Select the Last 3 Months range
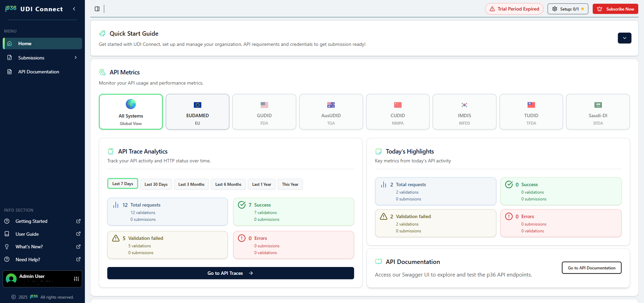The height and width of the screenshot is (303, 644). point(191,184)
